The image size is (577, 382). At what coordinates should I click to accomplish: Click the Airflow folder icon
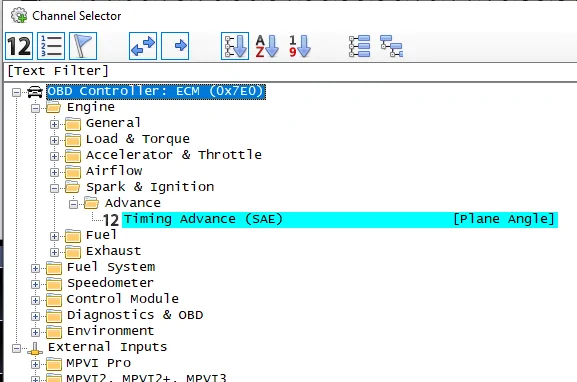(x=73, y=172)
